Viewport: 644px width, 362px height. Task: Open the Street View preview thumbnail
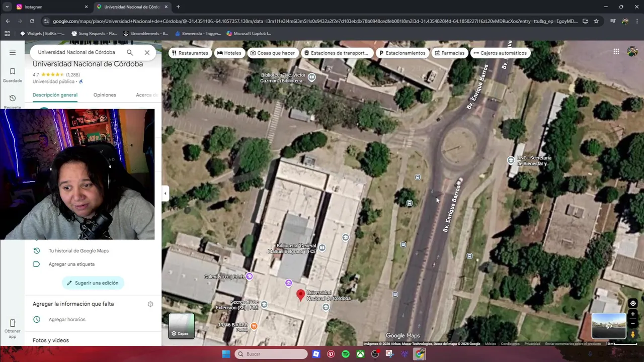609,326
